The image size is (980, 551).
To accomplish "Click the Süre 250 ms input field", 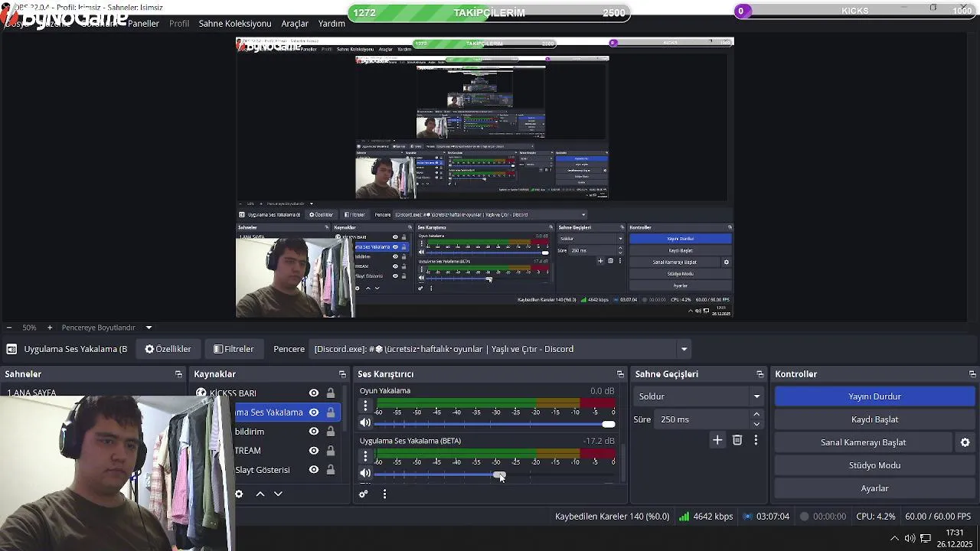I will [x=701, y=419].
